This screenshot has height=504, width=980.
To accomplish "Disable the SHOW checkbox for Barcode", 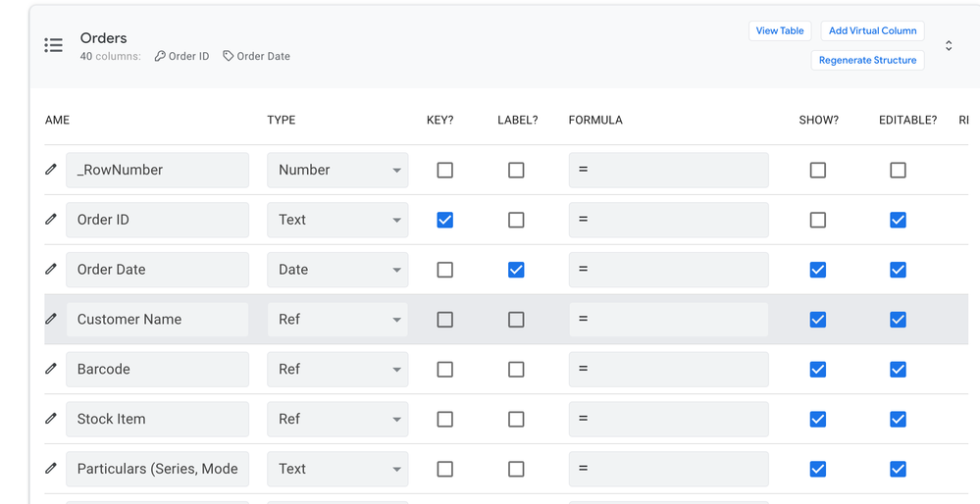I will pyautogui.click(x=818, y=369).
